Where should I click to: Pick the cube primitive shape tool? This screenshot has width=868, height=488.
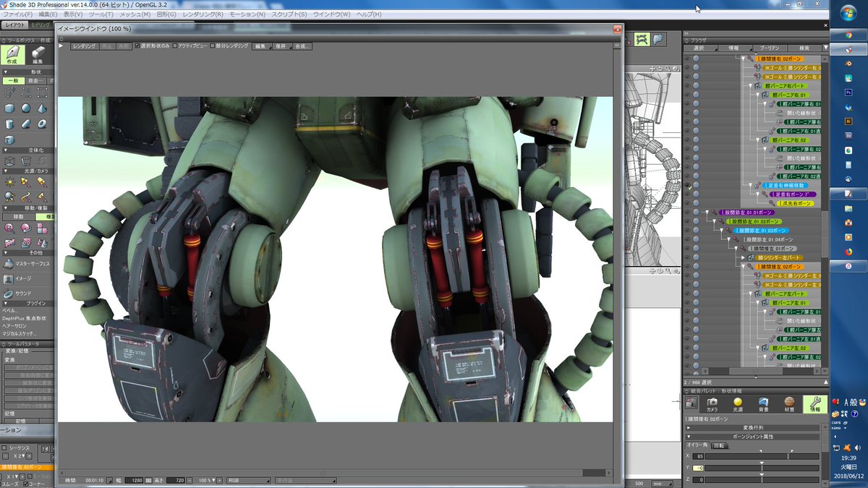[9, 108]
